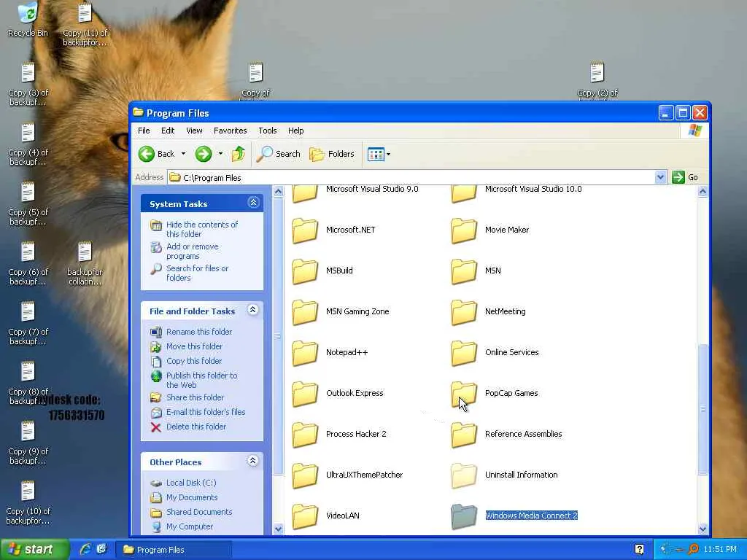
Task: Click the Microsoft Visual Studio 10.0 label
Action: click(x=533, y=189)
